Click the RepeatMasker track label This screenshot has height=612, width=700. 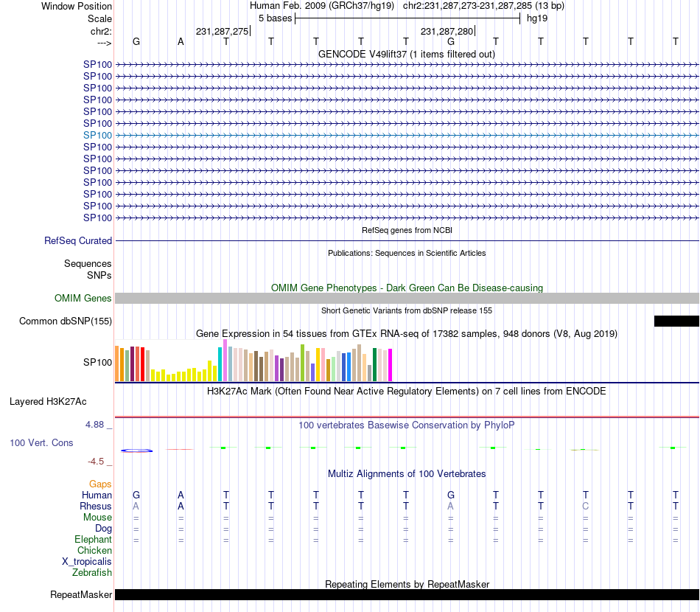(81, 594)
